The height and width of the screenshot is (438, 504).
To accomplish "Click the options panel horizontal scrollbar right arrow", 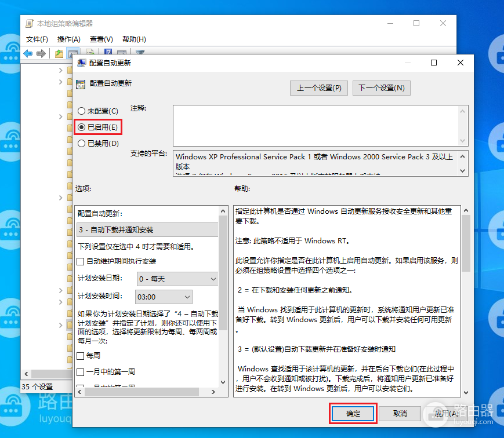I will point(213,392).
